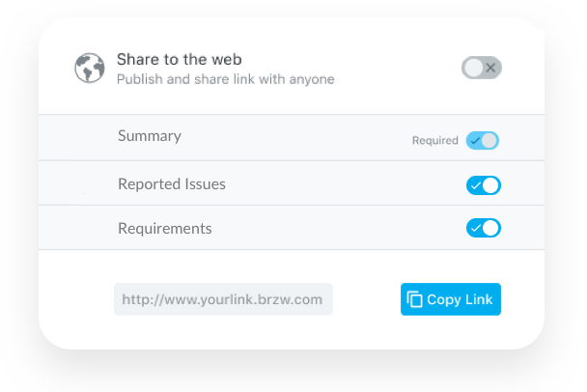This screenshot has width=587, height=392.
Task: Toggle the Summary required switch
Action: [x=483, y=140]
